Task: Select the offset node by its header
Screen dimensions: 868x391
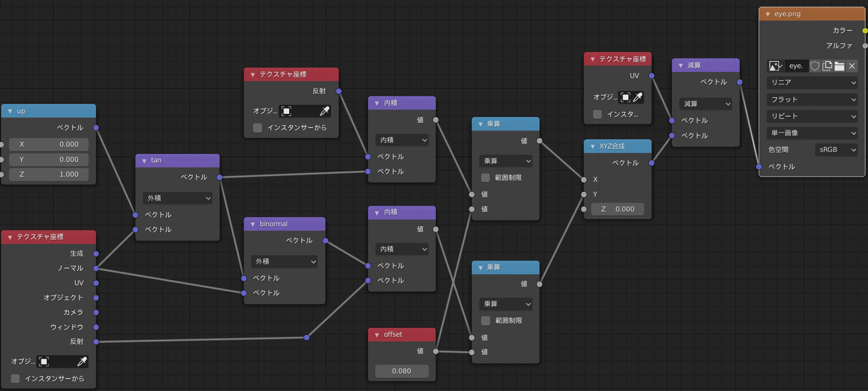Action: coord(402,335)
